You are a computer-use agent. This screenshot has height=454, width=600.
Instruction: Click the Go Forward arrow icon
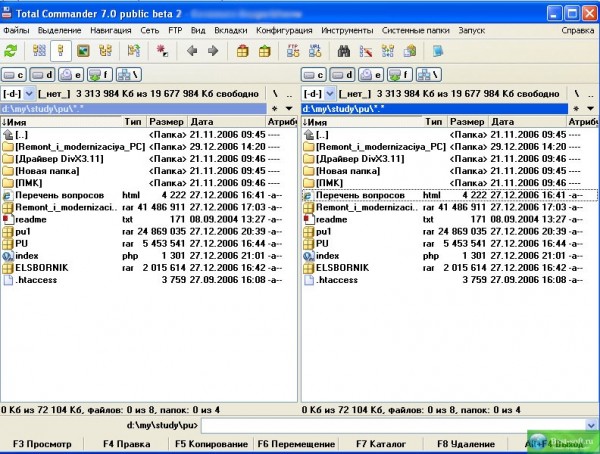click(214, 50)
